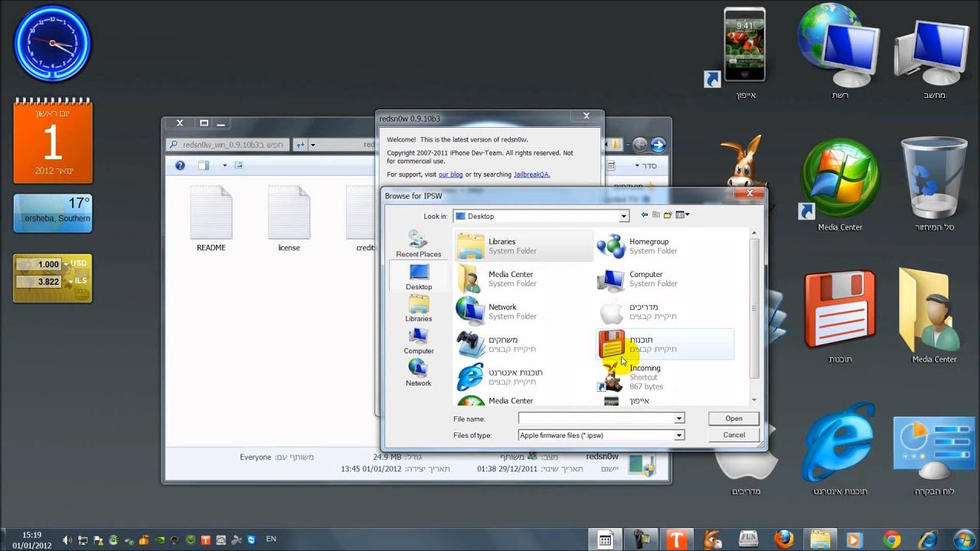Select Computer in the places bar
This screenshot has height=551, width=980.
coord(418,341)
